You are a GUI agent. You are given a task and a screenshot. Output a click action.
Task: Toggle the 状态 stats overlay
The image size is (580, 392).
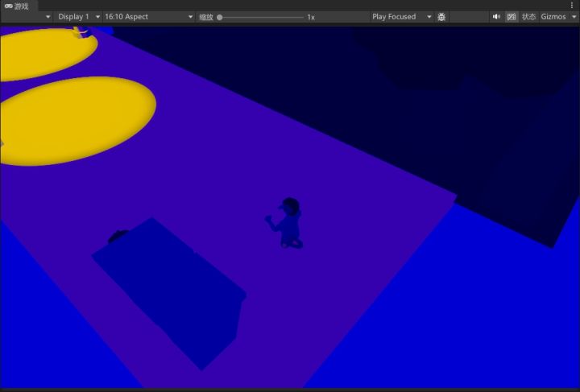pos(528,17)
